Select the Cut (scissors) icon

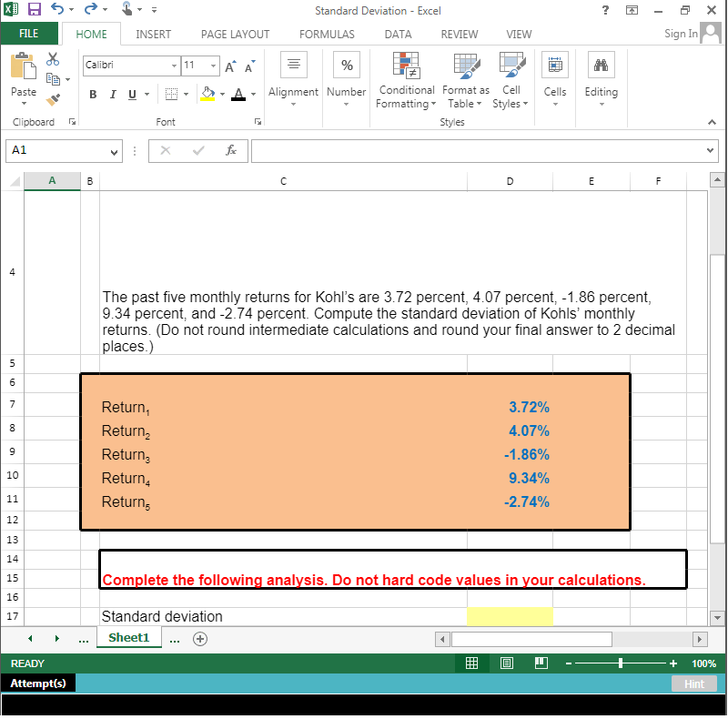(x=53, y=58)
